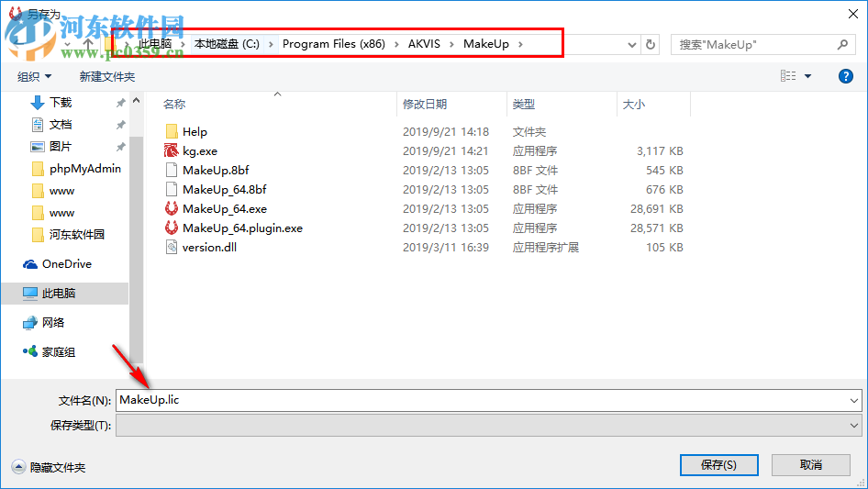Viewport: 868px width, 489px height.
Task: Click the 2019/3/11 16:39 date cell
Action: pyautogui.click(x=446, y=248)
